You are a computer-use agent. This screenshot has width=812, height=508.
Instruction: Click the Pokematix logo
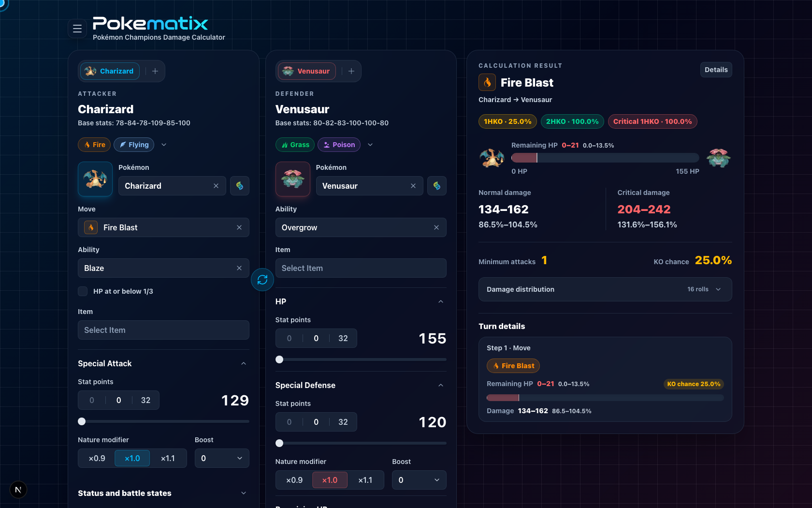(150, 23)
